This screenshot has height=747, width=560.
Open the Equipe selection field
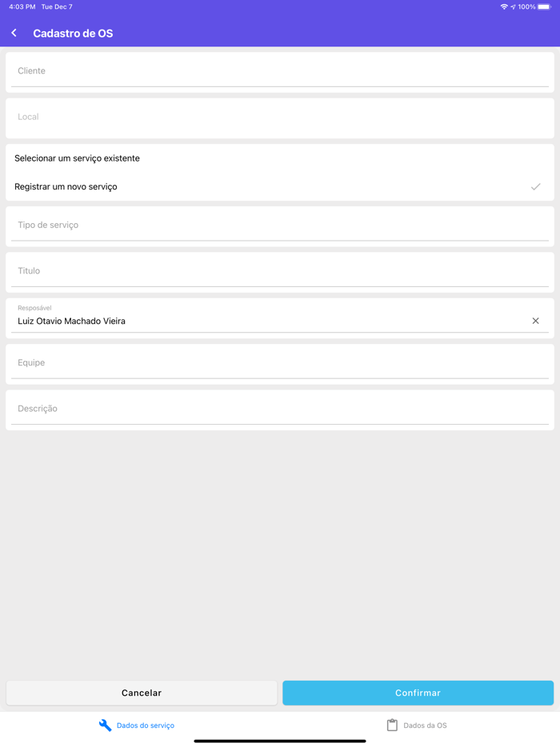[280, 363]
